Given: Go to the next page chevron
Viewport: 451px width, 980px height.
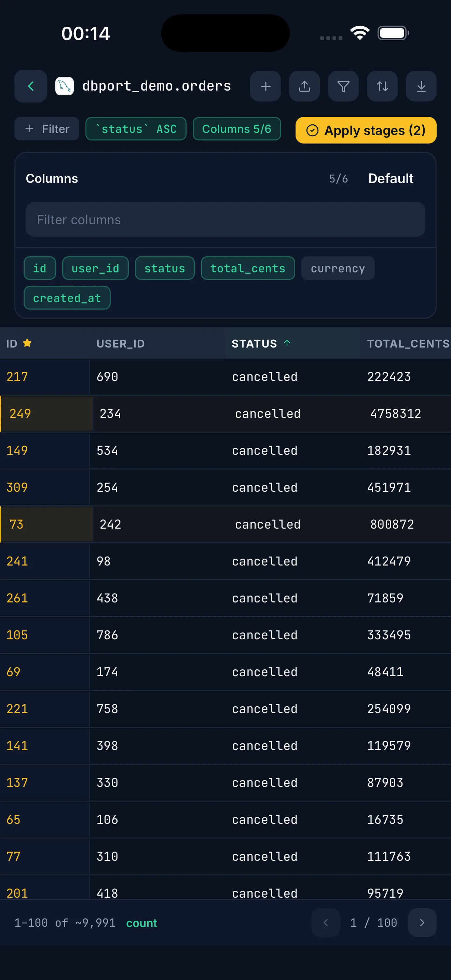Looking at the screenshot, I should [422, 923].
